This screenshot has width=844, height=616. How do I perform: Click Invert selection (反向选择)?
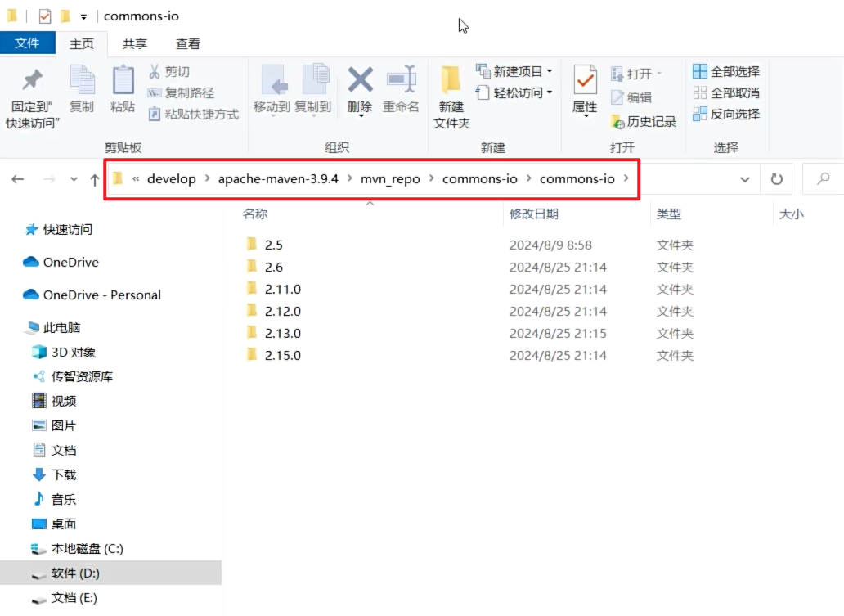pyautogui.click(x=726, y=115)
